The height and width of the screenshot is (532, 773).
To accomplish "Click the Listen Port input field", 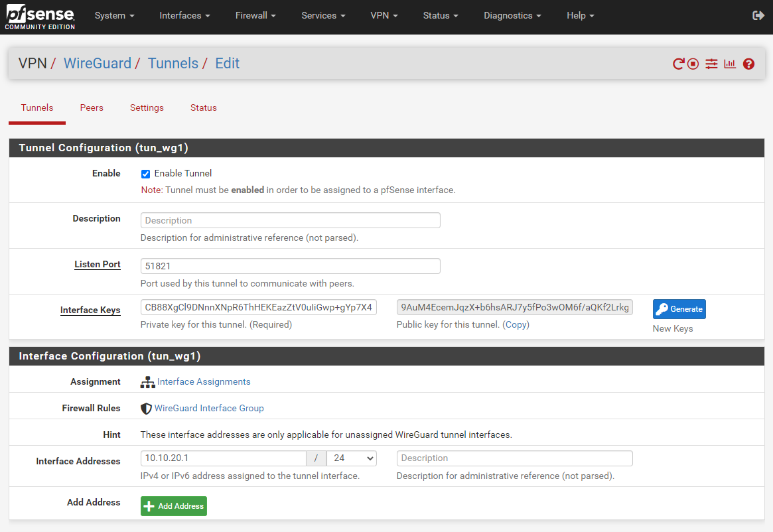I will pos(290,266).
